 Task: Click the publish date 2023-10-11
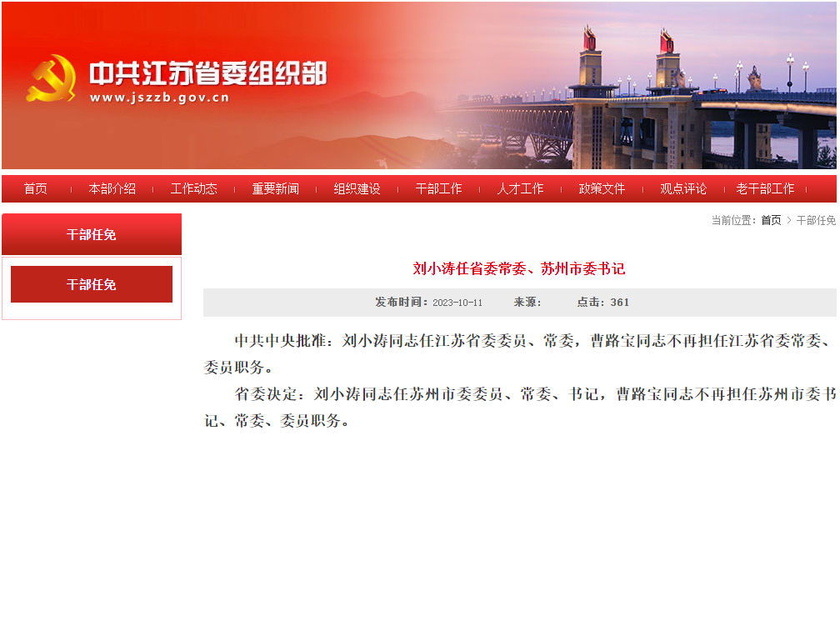457,303
